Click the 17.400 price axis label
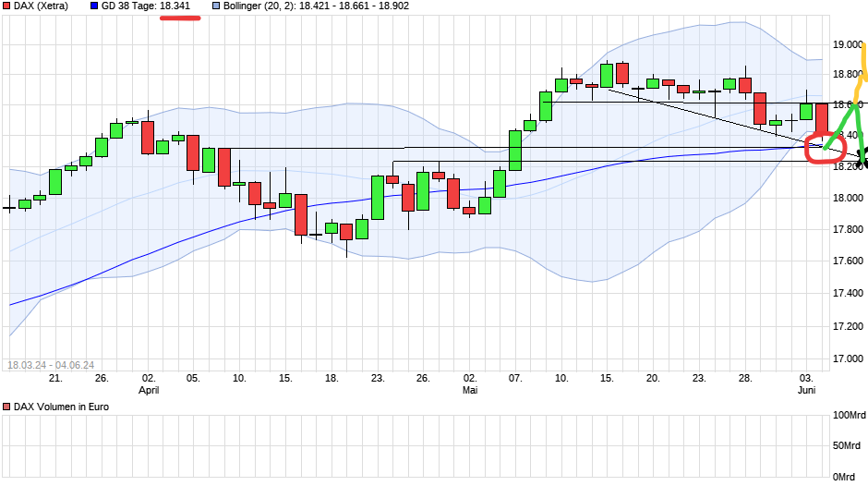Viewport: 868px width, 486px height. coord(848,293)
